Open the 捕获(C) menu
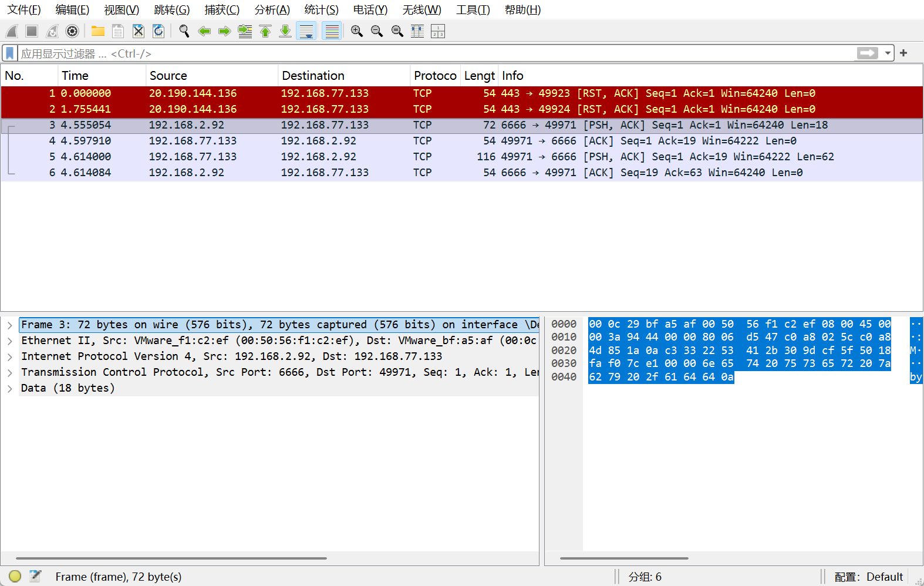This screenshot has width=924, height=586. [222, 10]
